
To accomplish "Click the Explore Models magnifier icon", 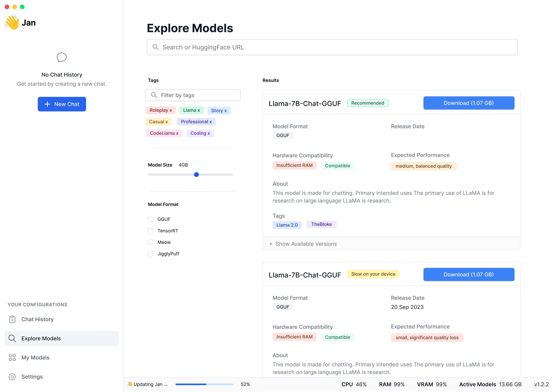I will pos(12,338).
